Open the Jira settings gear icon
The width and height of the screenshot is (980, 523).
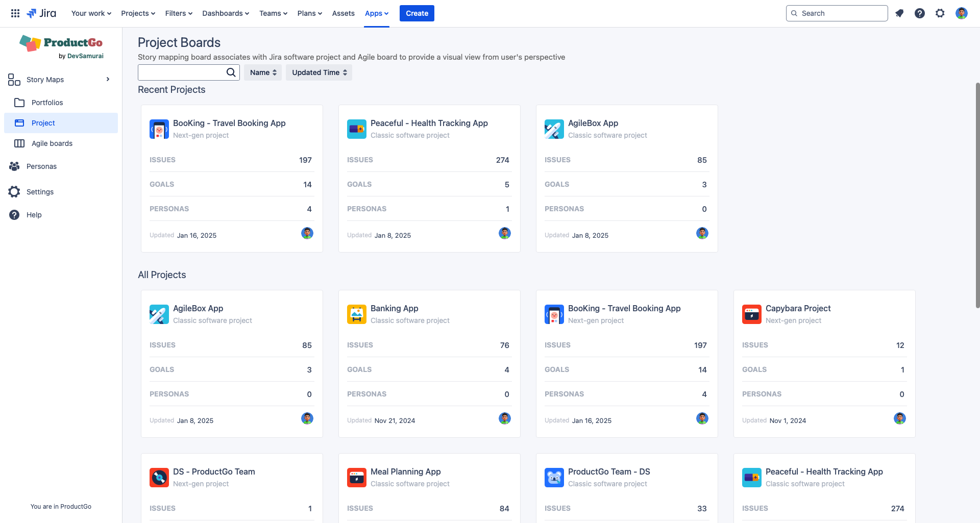(940, 13)
